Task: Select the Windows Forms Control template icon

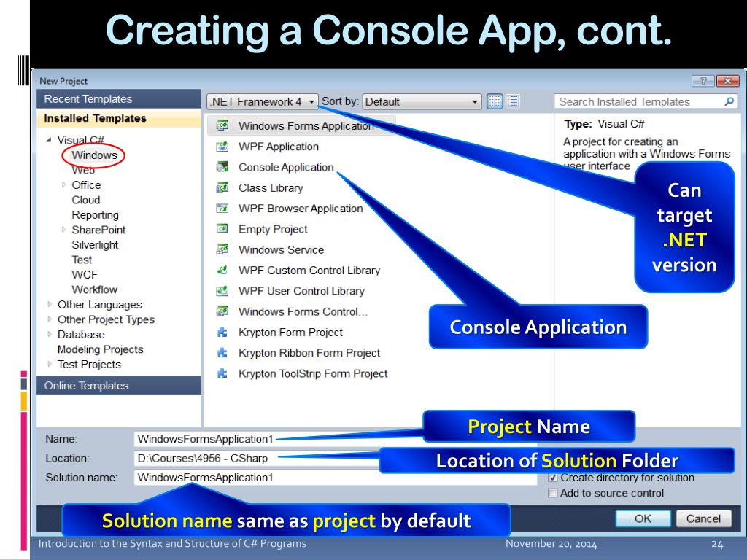Action: [x=222, y=311]
